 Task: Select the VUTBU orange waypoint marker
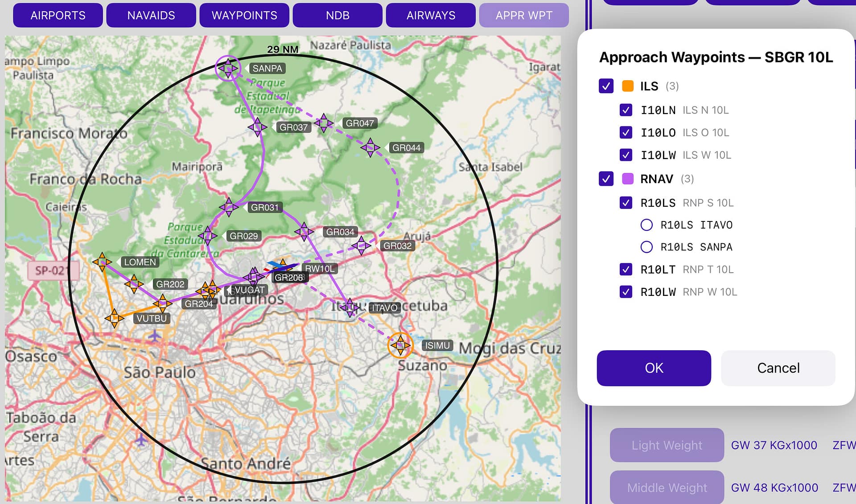pyautogui.click(x=114, y=318)
